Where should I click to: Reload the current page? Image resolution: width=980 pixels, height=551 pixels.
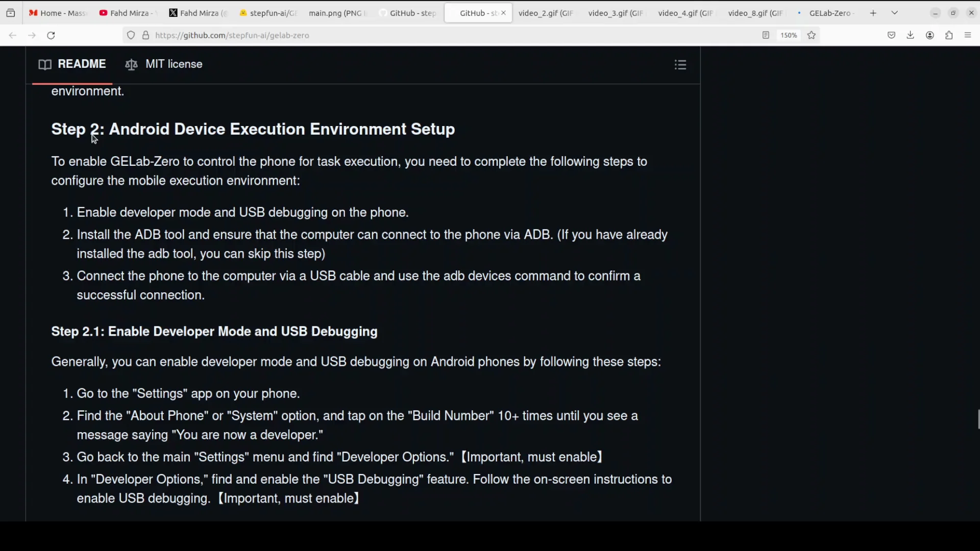(x=51, y=35)
